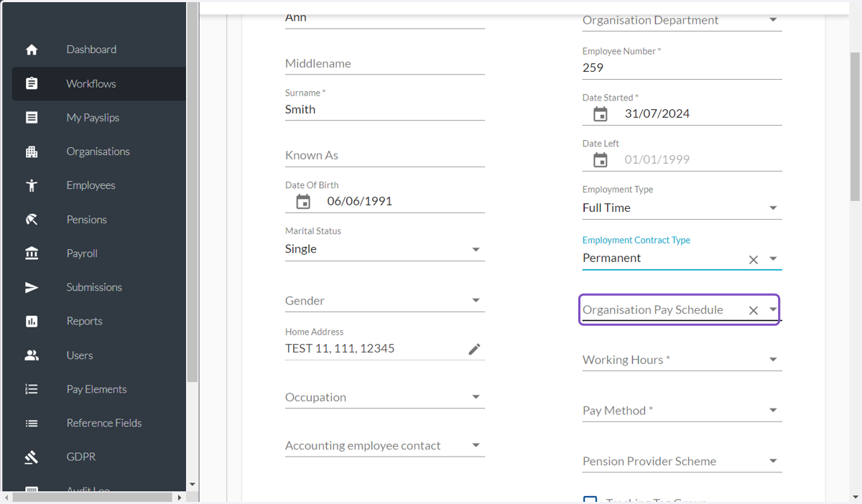
Task: Click the Workflows clipboard icon
Action: [32, 83]
